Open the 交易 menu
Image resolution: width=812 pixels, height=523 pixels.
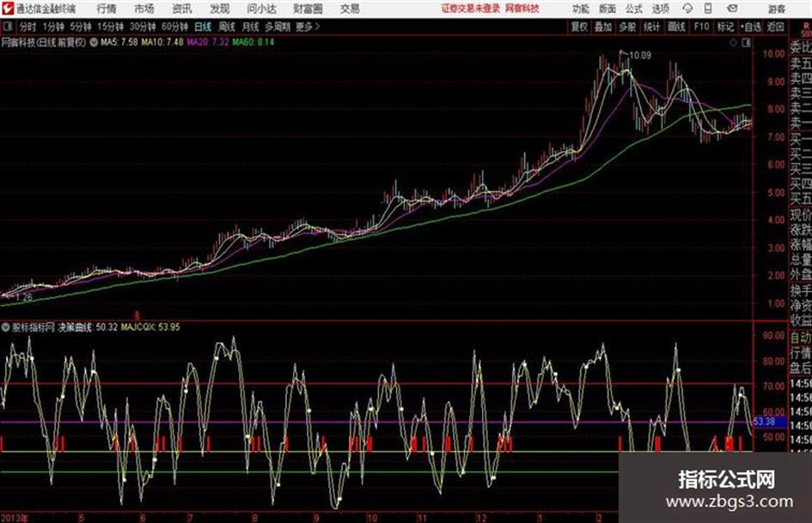point(350,9)
